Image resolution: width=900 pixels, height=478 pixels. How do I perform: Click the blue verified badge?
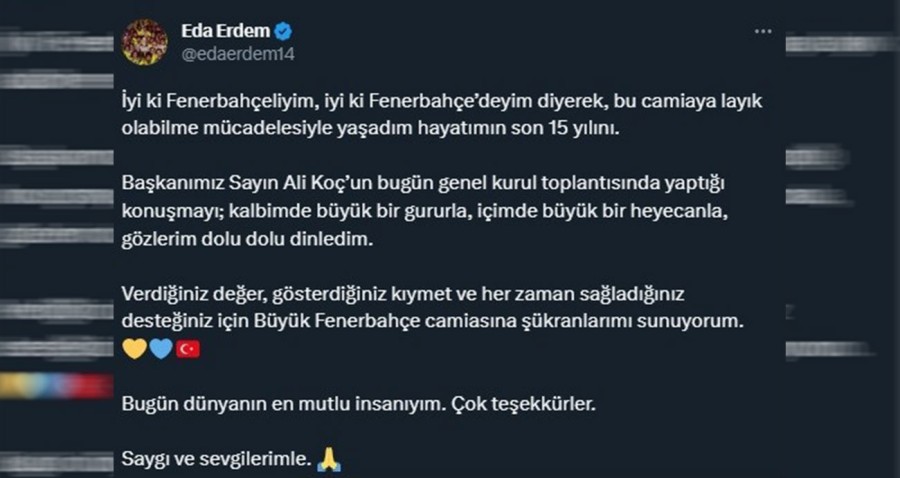pos(283,30)
